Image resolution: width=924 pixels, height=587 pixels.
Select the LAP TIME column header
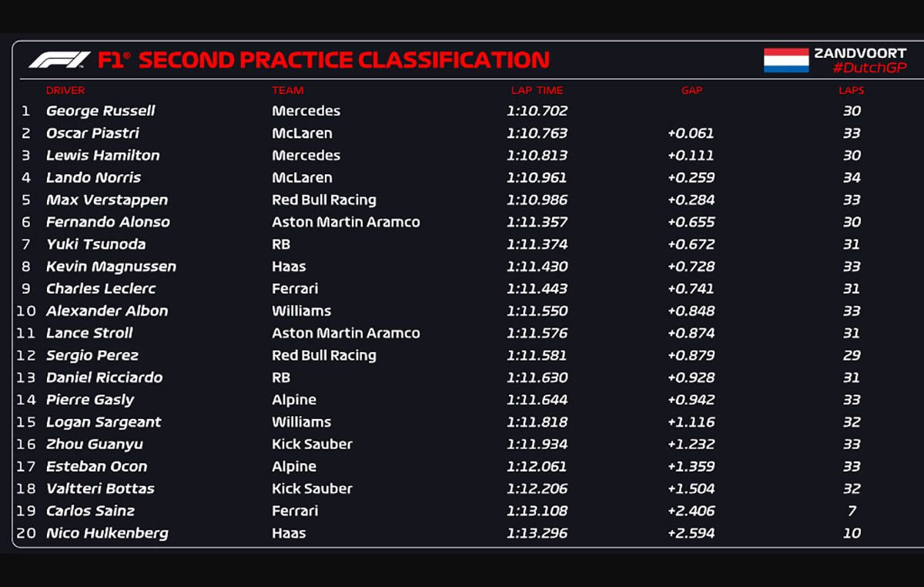pyautogui.click(x=537, y=90)
